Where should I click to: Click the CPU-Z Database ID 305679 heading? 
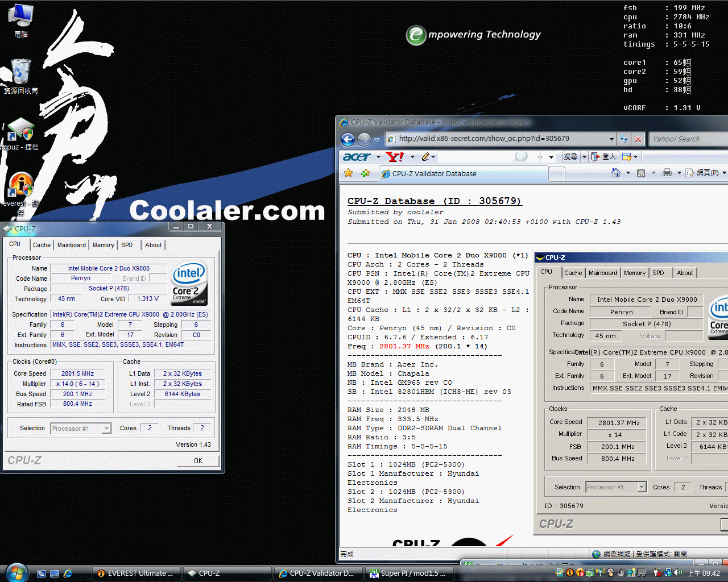click(435, 201)
